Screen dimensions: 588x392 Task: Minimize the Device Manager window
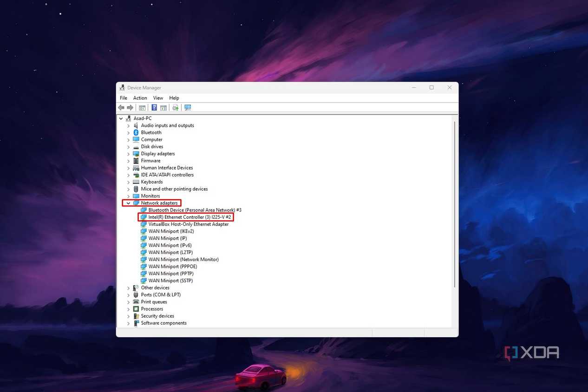click(x=413, y=87)
